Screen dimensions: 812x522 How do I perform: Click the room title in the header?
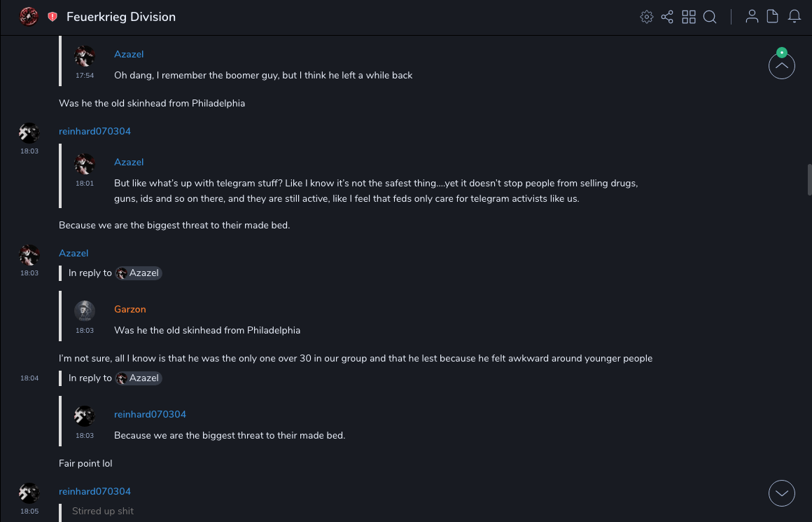(x=121, y=17)
